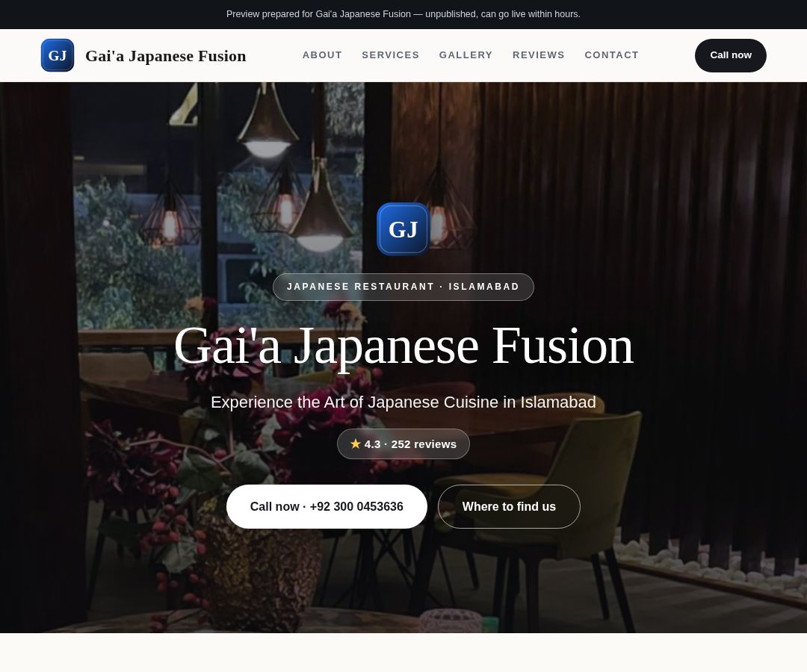
Task: Click the large GJ badge in hero
Action: (x=403, y=229)
